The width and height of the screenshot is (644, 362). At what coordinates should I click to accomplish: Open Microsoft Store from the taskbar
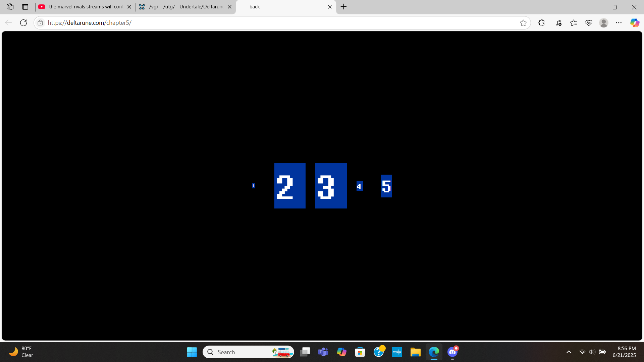click(x=360, y=352)
